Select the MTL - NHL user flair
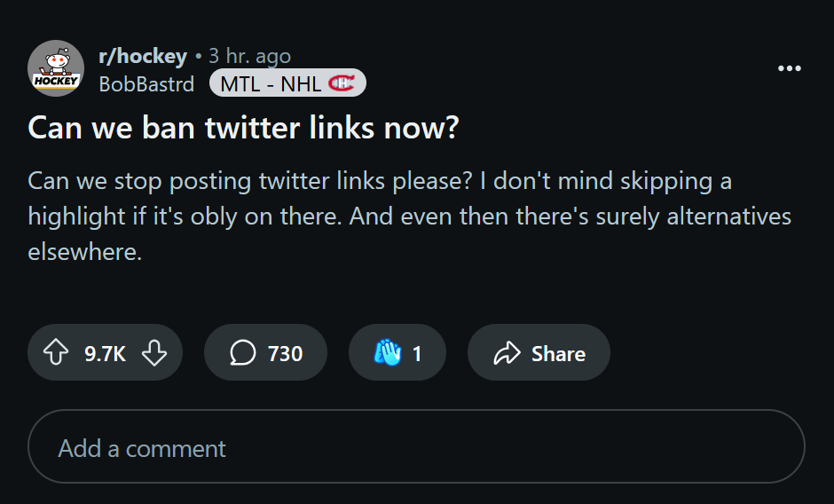 (x=287, y=83)
